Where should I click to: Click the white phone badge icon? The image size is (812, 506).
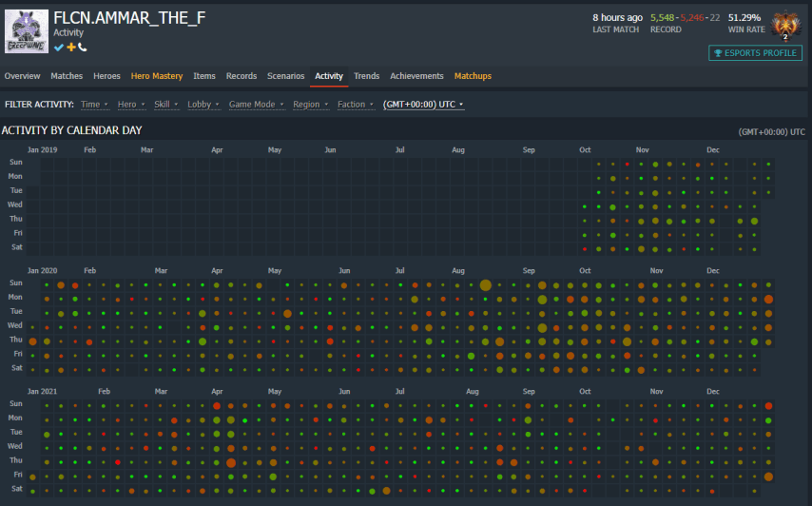83,47
